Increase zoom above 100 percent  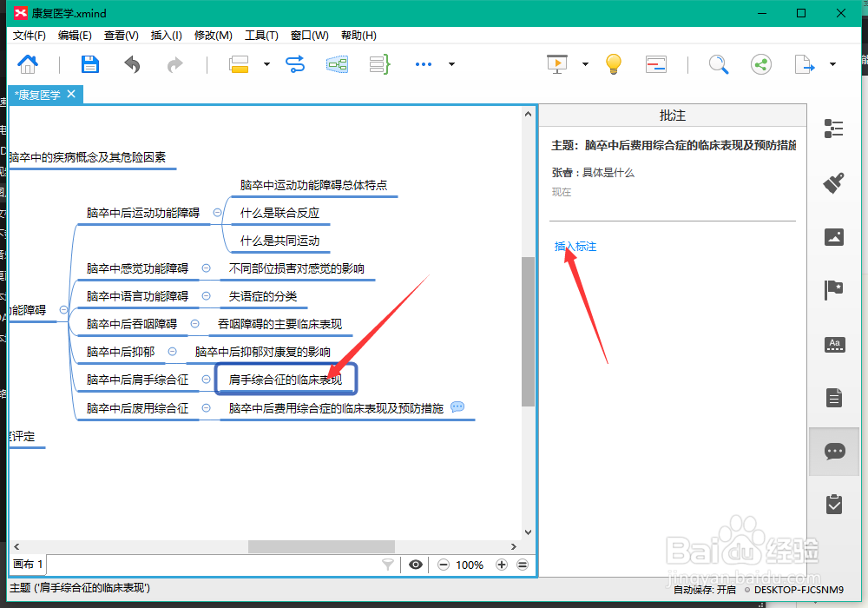point(501,565)
